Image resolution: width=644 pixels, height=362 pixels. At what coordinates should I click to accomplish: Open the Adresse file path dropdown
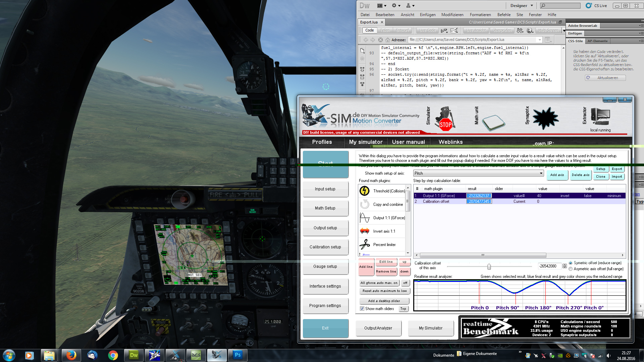tap(540, 40)
